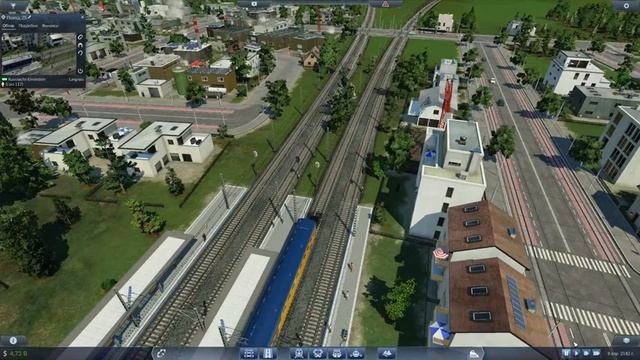This screenshot has height=360, width=640.
Task: Open the train vehicles menu
Action: point(298,353)
